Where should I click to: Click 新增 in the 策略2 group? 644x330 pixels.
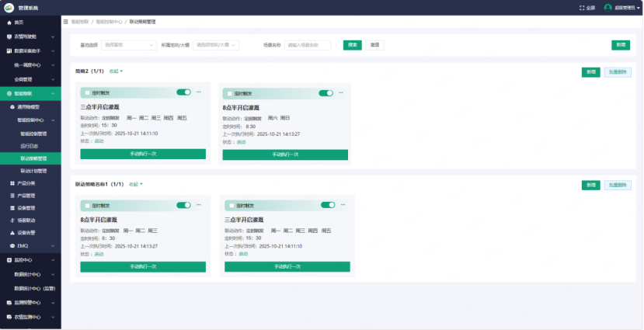click(591, 72)
